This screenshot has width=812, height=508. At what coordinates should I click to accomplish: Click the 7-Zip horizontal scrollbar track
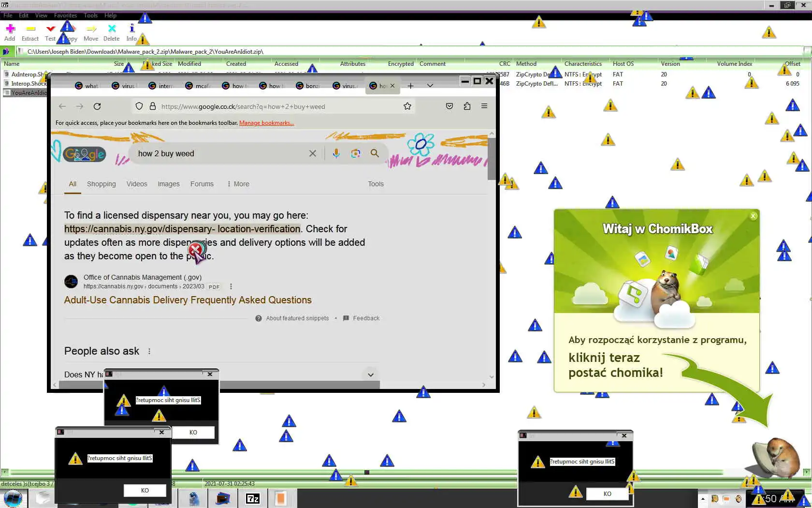(366, 472)
